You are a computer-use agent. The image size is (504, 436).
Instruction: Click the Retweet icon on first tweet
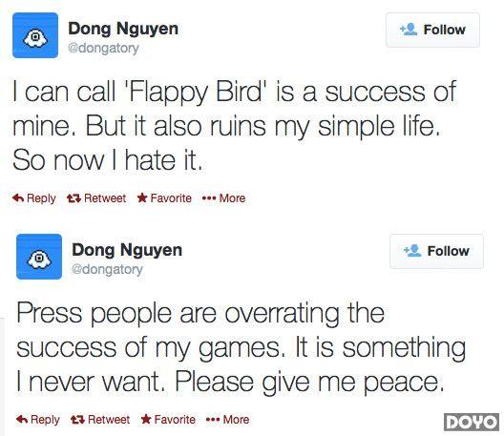[73, 198]
